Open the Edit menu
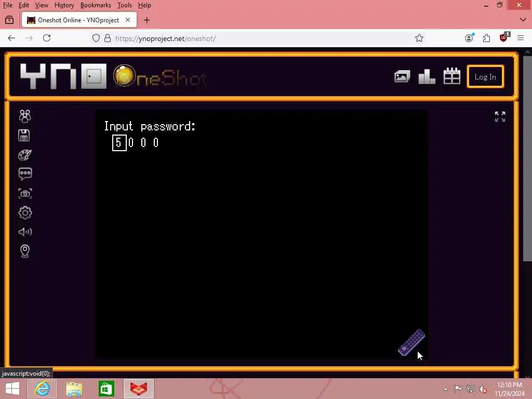Image resolution: width=532 pixels, height=399 pixels. [x=23, y=5]
